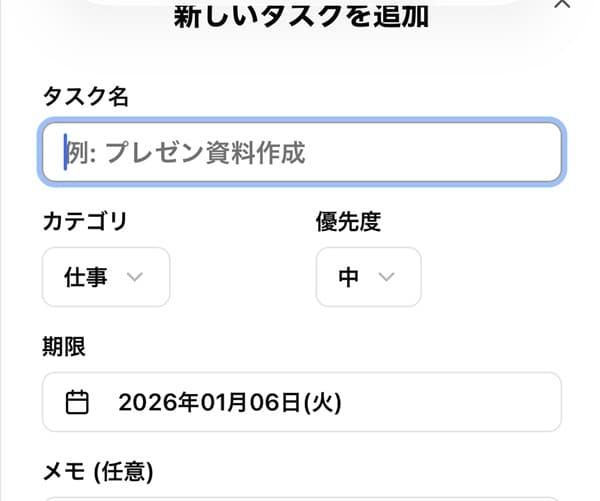Click the 仕事 text in category selector
This screenshot has width=600, height=501.
pyautogui.click(x=86, y=277)
